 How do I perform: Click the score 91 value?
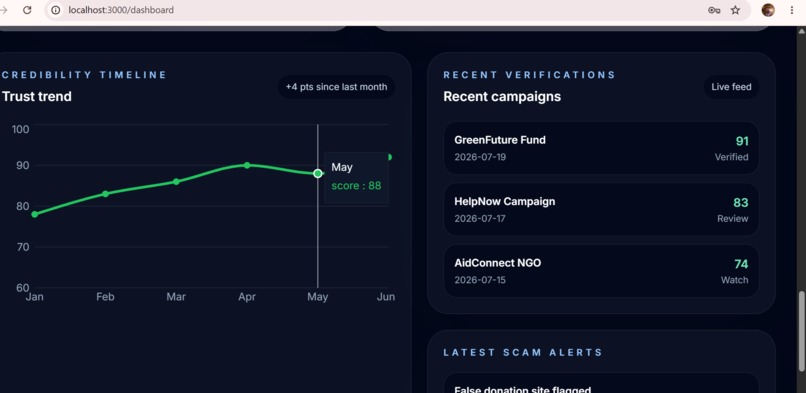pyautogui.click(x=742, y=141)
